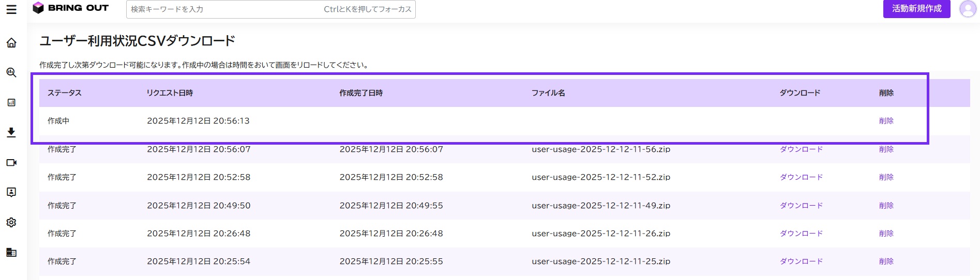Screen dimensions: 980x280
Task: Download user-usage-2025-12-12-11-56.zip
Action: pyautogui.click(x=801, y=149)
